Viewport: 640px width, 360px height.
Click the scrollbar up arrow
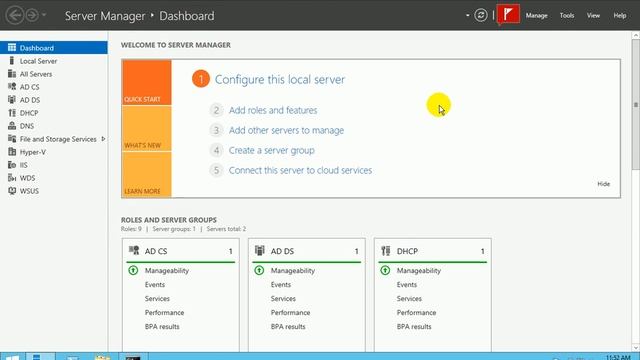(636, 36)
